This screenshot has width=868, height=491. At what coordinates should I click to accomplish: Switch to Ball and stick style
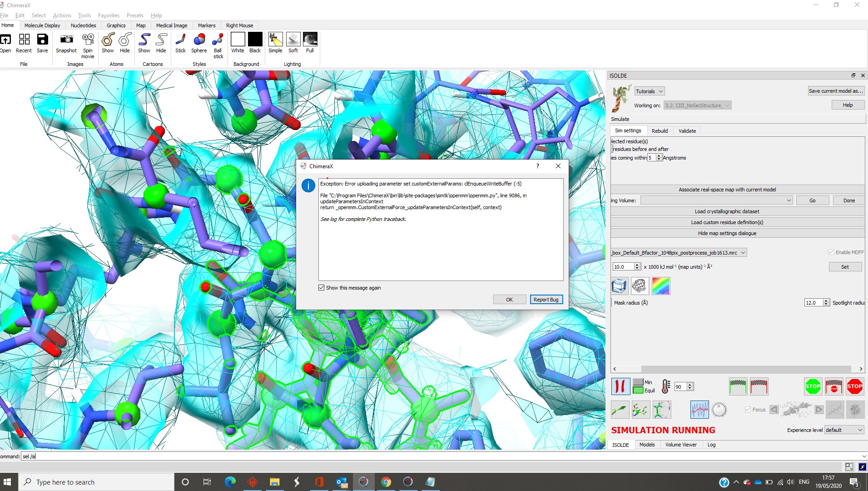point(218,40)
